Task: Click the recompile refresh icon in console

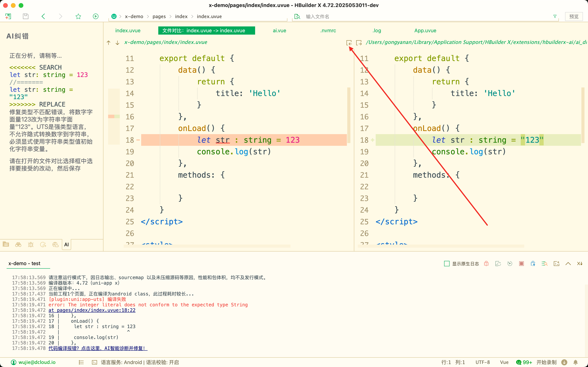Action: point(498,264)
